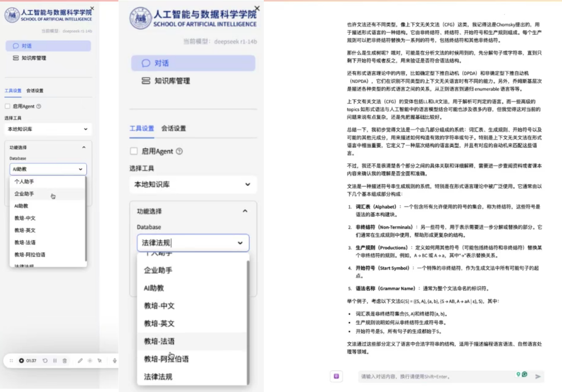562x392 pixels.
Task: Open the AI助教 Database dropdown in the small panel
Action: click(x=48, y=169)
